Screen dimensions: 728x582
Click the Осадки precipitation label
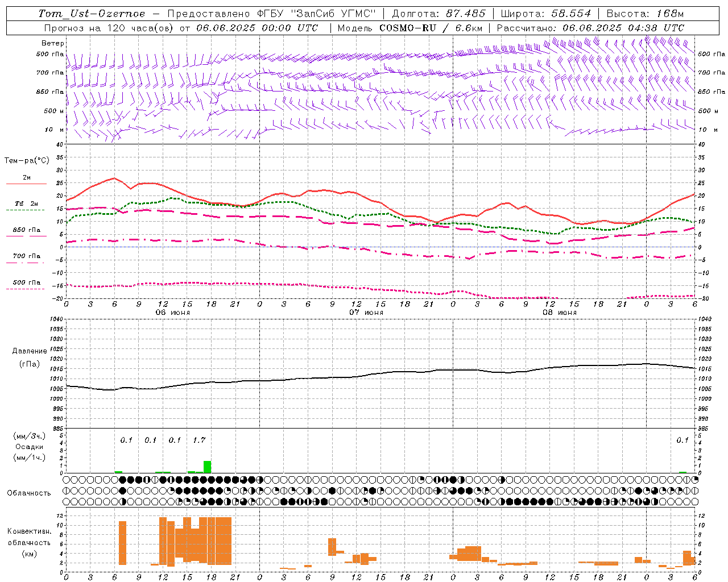tap(29, 447)
